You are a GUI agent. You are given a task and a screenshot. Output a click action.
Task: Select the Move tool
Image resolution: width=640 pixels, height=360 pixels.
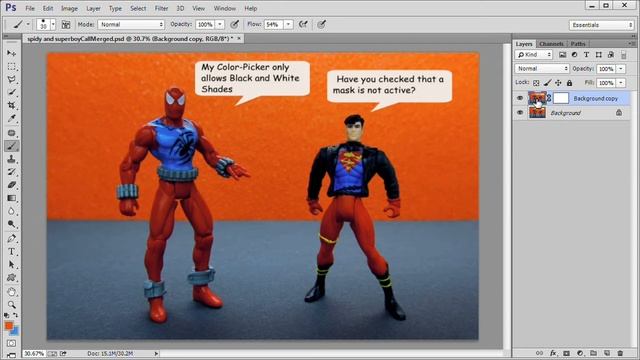pyautogui.click(x=11, y=53)
